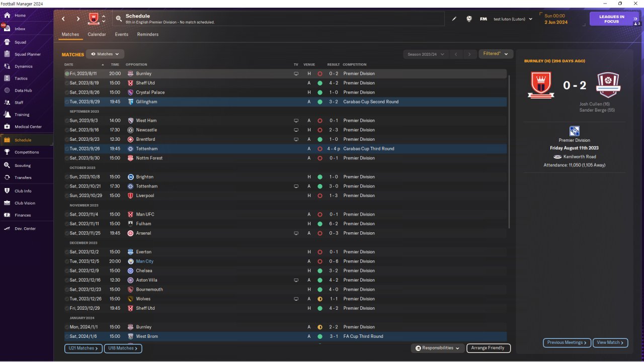Open the Season 2023/24 selector
The image size is (644, 362).
(427, 54)
